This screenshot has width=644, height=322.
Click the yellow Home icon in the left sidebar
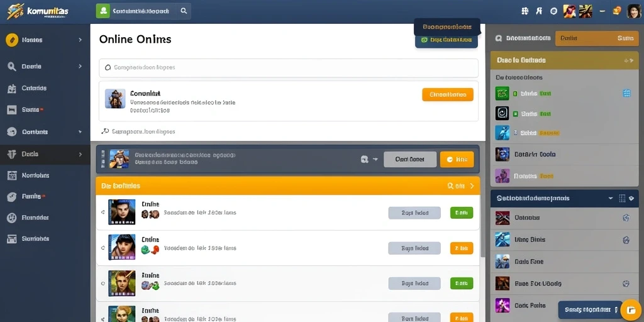[12, 40]
